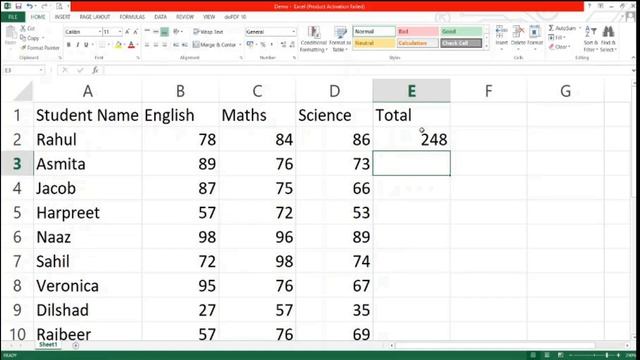The height and width of the screenshot is (360, 640).
Task: Switch to the REVIEW tab
Action: coord(184,17)
